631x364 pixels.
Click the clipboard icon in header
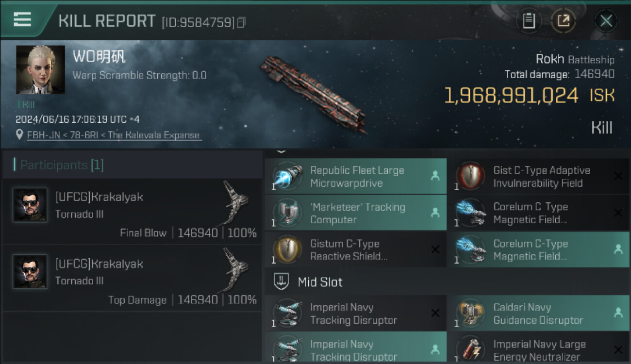[529, 21]
